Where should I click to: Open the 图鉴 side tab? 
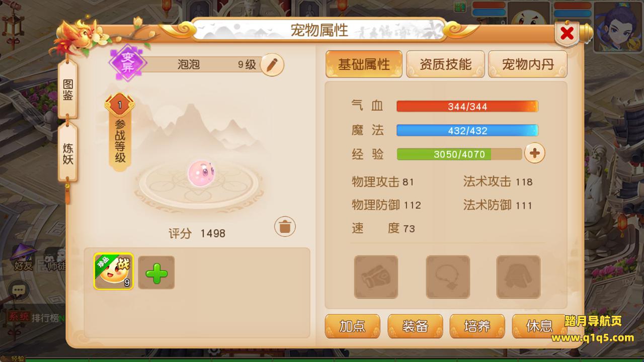(68, 89)
